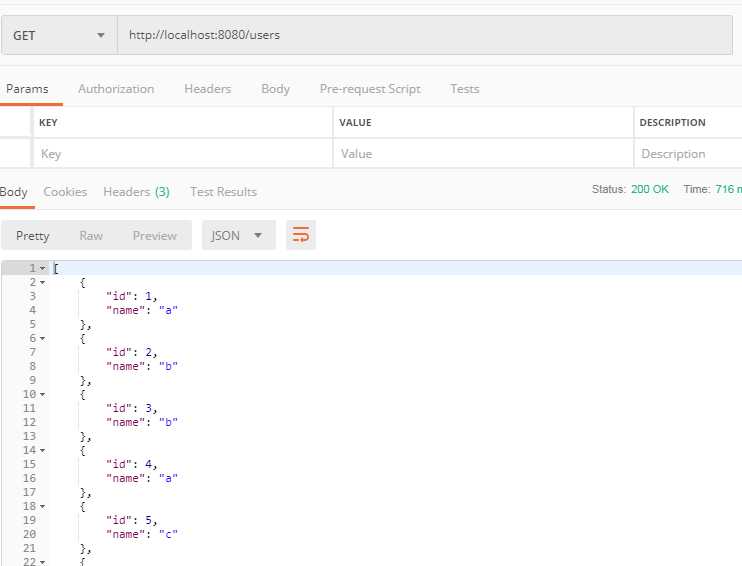Click the DESCRIPTION column header
This screenshot has height=566, width=742.
click(x=672, y=123)
